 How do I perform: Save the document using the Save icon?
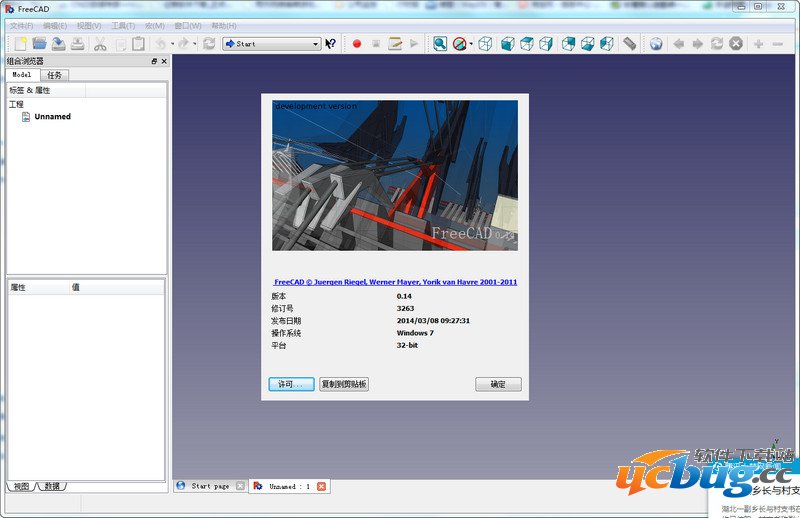coord(59,44)
